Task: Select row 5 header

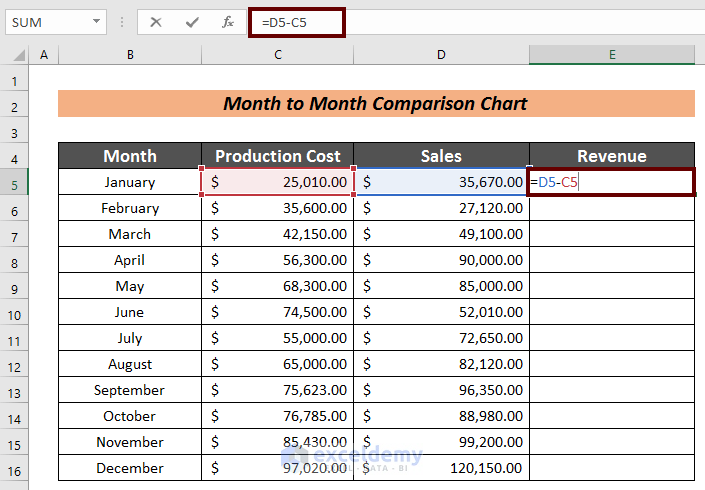Action: pos(15,182)
